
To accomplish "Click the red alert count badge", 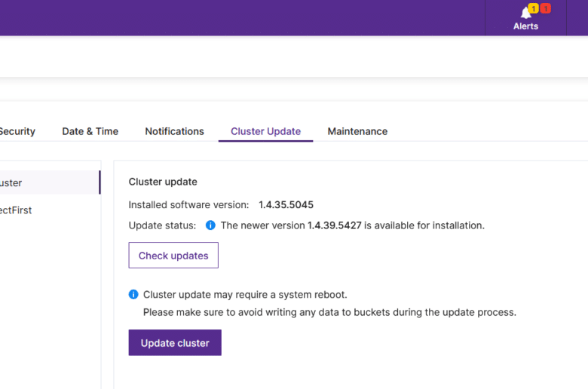I will tap(546, 8).
